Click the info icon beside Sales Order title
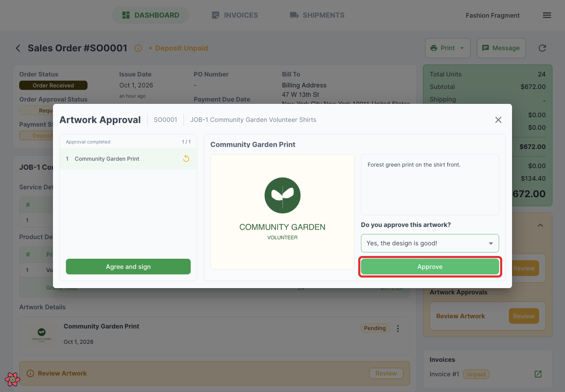Viewport: 565px width, 392px height. coord(138,48)
